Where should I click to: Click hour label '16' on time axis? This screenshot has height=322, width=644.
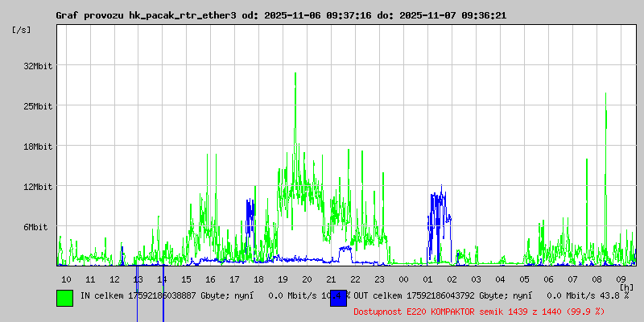[211, 279]
